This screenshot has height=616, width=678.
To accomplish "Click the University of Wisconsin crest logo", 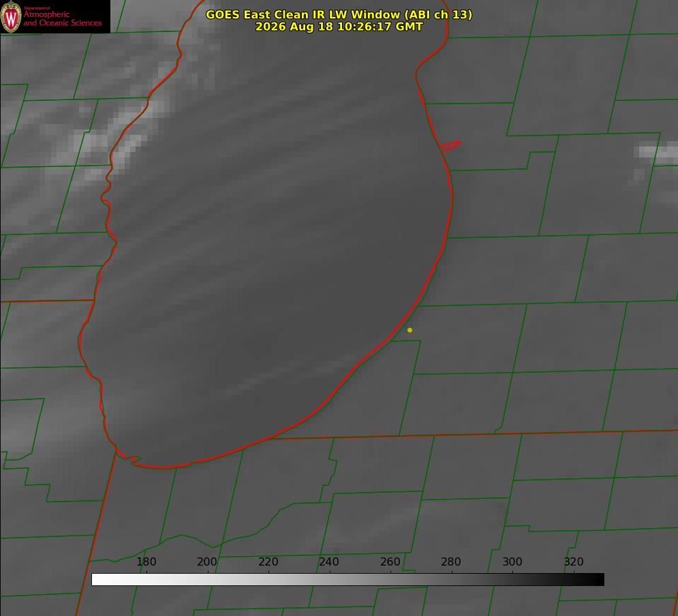I will [x=11, y=16].
